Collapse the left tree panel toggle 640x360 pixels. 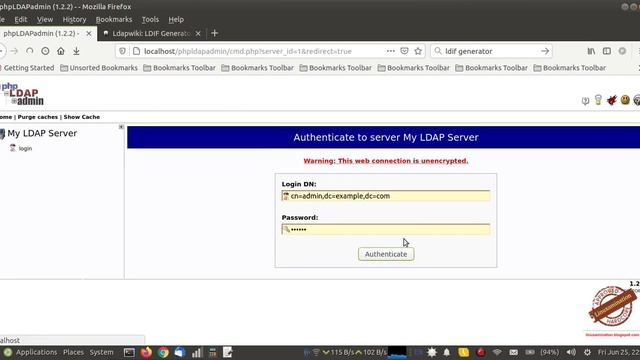pyautogui.click(x=121, y=127)
